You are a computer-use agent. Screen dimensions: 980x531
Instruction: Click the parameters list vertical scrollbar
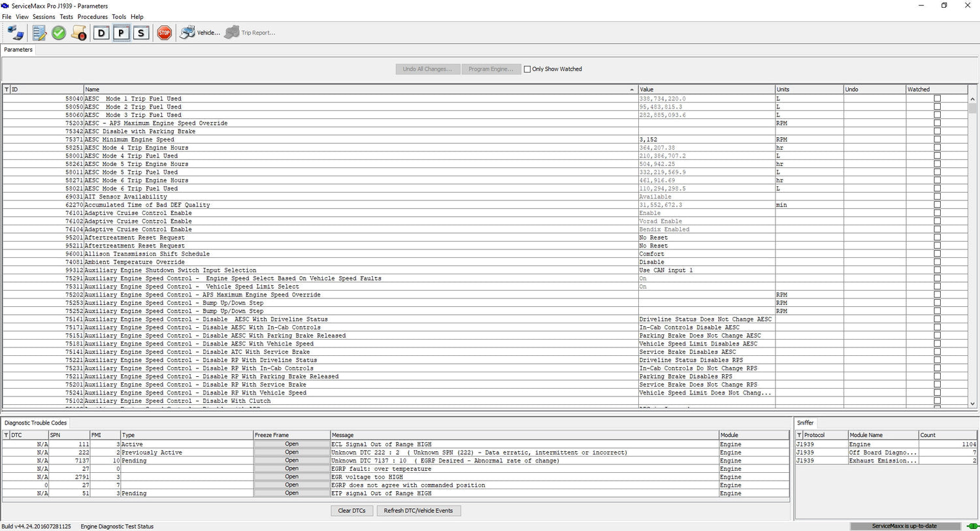point(972,251)
